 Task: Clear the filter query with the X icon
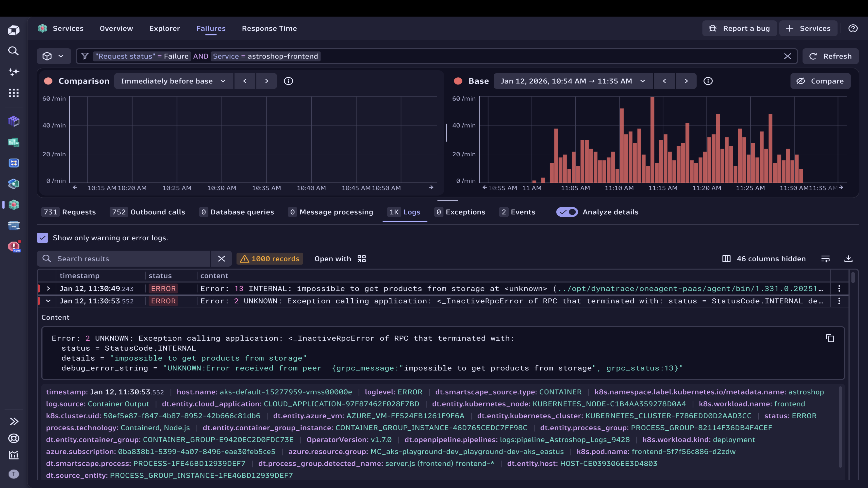[788, 56]
